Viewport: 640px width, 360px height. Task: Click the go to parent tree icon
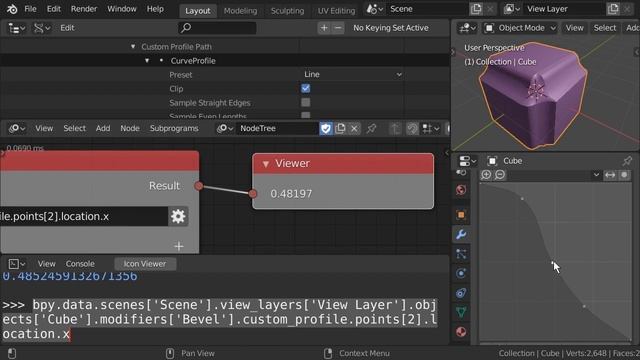click(x=395, y=129)
